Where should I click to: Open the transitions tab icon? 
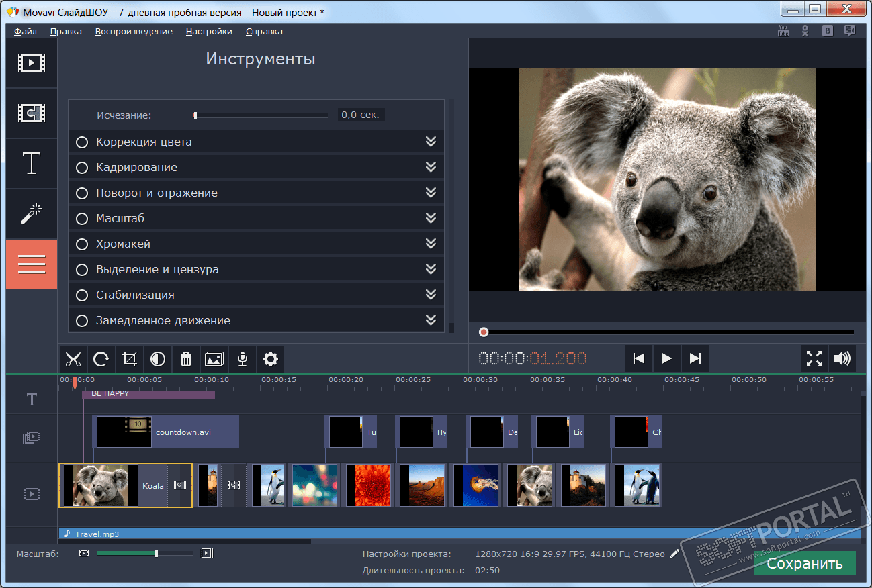pos(32,113)
